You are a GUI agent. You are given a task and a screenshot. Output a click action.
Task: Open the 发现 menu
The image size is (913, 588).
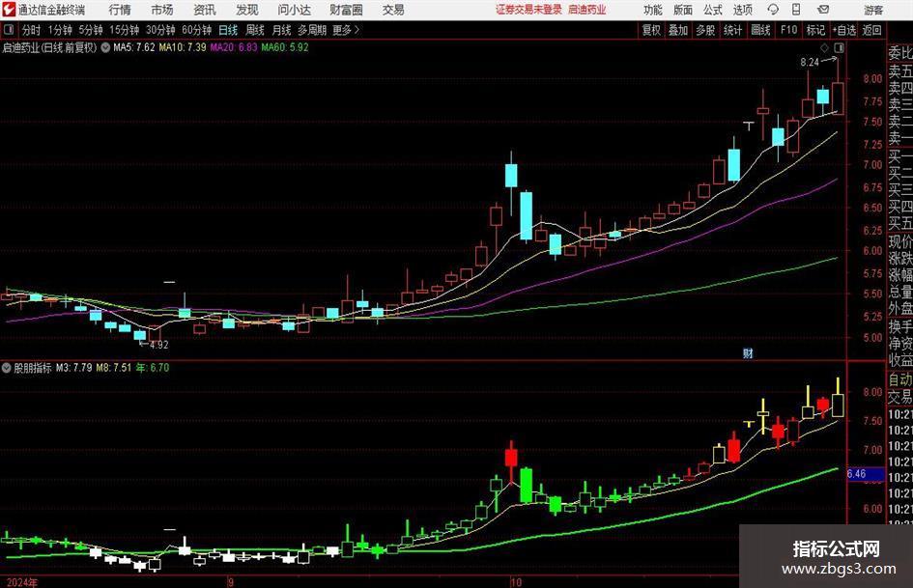[247, 10]
